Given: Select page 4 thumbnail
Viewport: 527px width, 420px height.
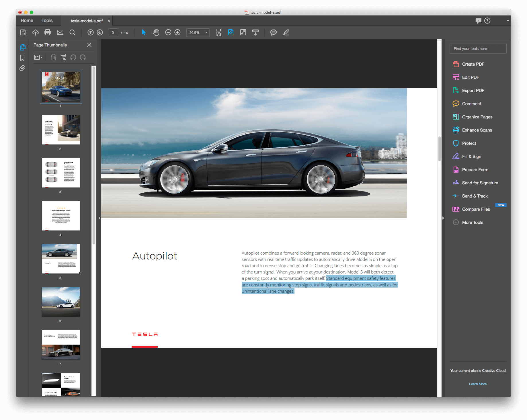Looking at the screenshot, I should point(61,216).
